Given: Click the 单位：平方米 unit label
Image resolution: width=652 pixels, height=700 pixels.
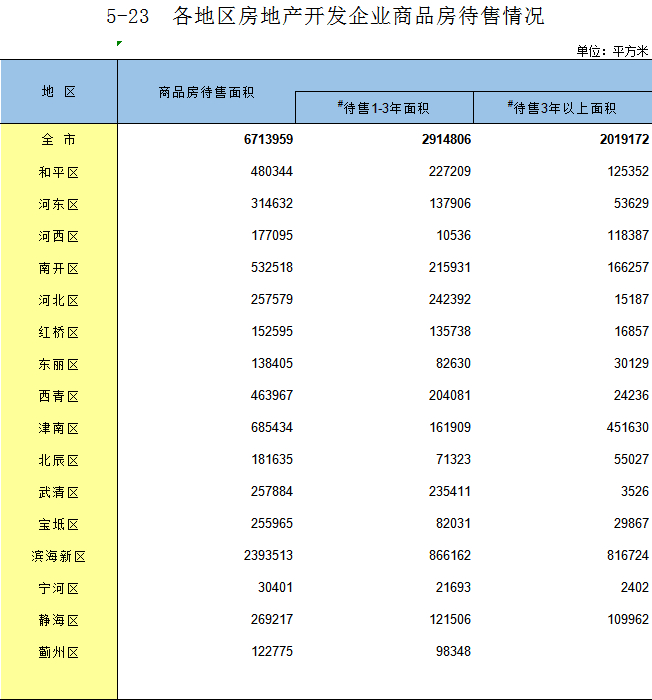Looking at the screenshot, I should tap(612, 51).
